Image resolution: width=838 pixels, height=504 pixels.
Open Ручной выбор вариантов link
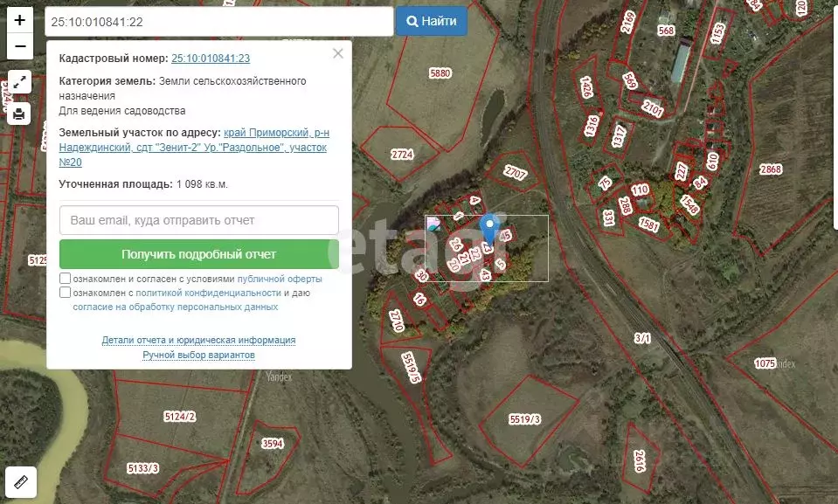point(199,355)
